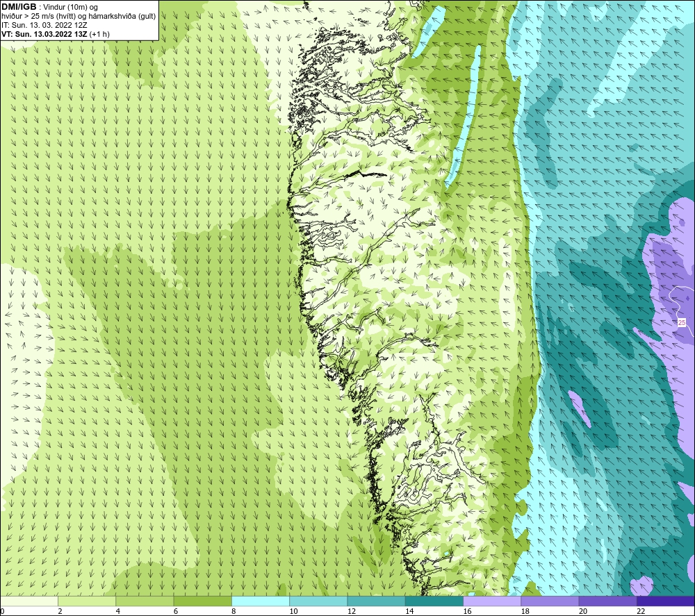Click the 12–14 m/s teal legend swatch
The height and width of the screenshot is (616, 695).
376,601
